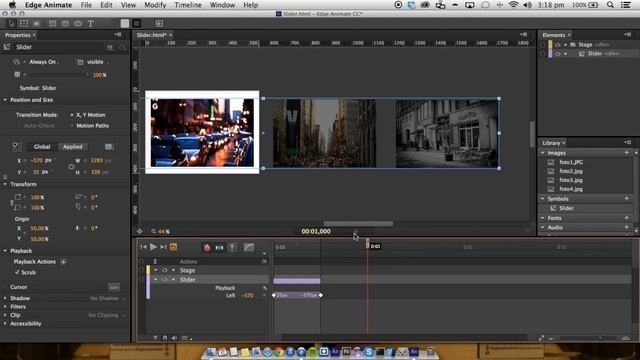This screenshot has width=640, height=360.
Task: Toggle Slider visibility eye in timeline
Action: pyautogui.click(x=164, y=280)
